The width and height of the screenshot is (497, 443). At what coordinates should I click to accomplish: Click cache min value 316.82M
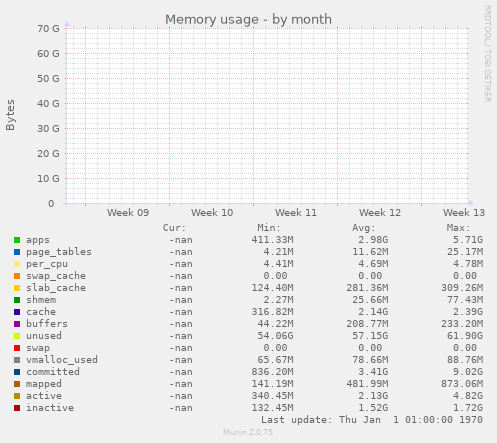point(273,312)
